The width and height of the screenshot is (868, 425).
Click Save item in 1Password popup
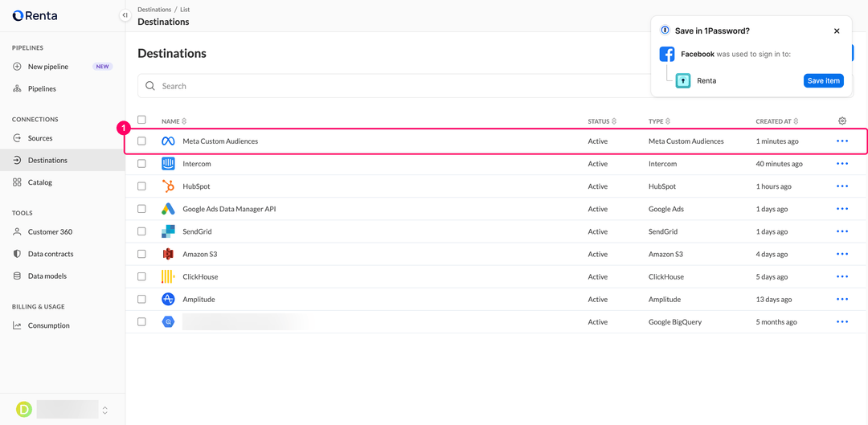pos(824,81)
